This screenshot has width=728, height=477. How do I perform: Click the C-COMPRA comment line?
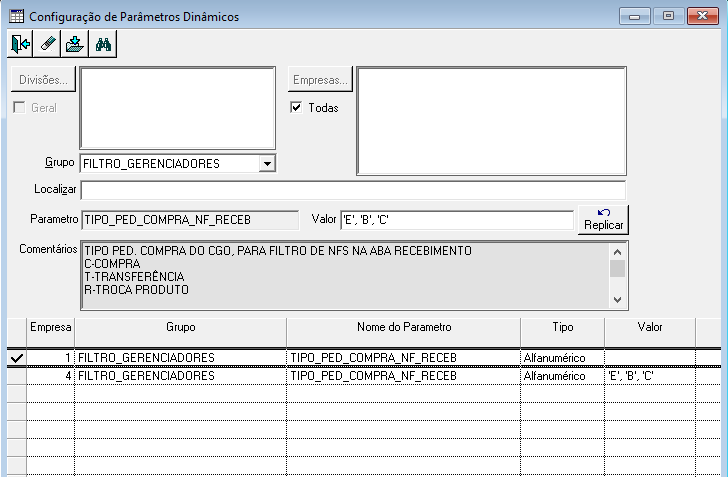click(x=112, y=264)
